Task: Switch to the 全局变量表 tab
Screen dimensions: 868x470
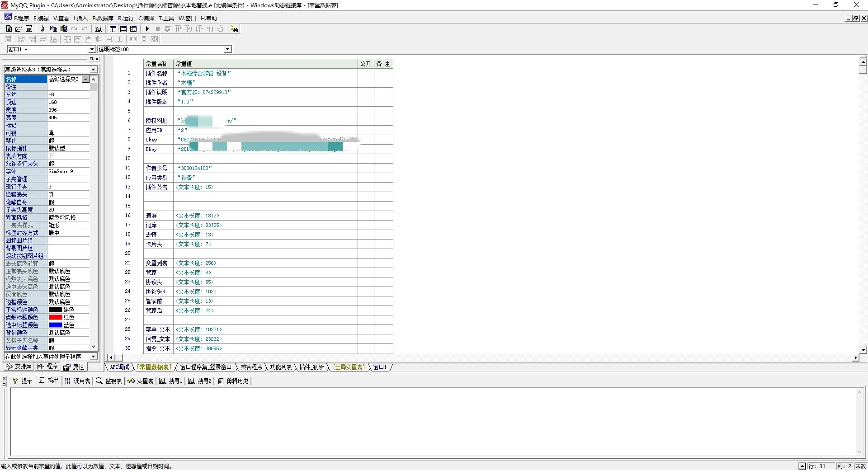Action: click(x=349, y=367)
